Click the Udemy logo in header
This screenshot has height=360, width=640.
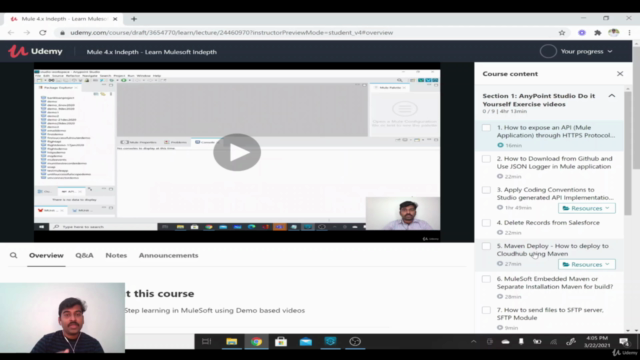tap(36, 51)
